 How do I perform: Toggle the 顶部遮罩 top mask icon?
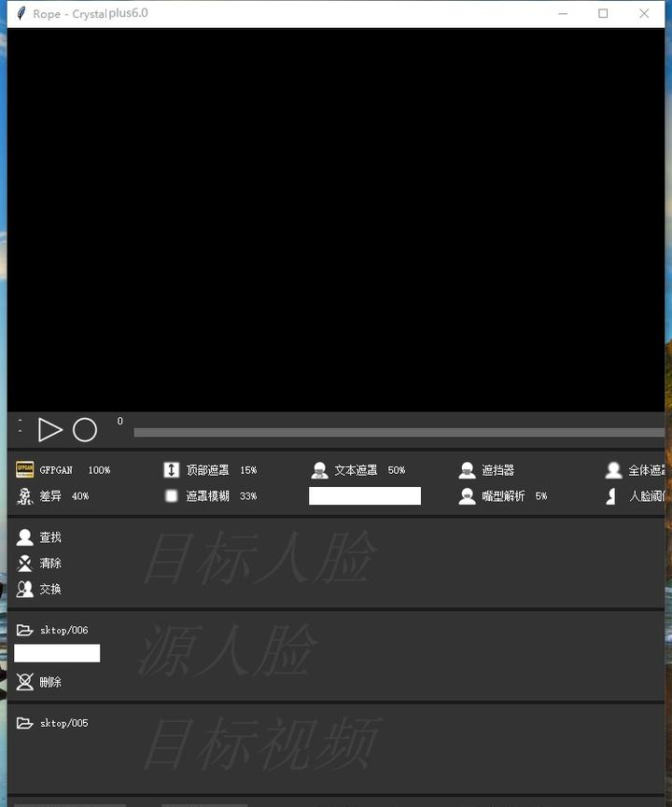pos(172,469)
